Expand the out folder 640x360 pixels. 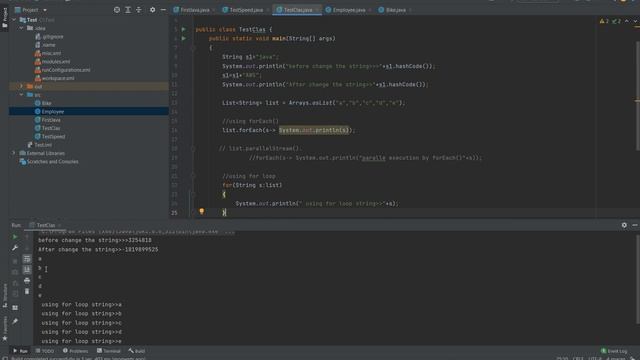(x=21, y=87)
